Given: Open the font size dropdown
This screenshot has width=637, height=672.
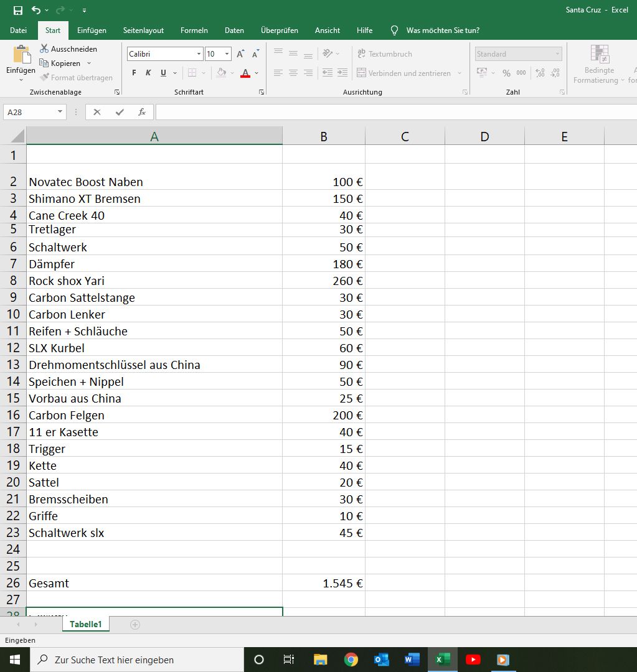Looking at the screenshot, I should tap(227, 54).
